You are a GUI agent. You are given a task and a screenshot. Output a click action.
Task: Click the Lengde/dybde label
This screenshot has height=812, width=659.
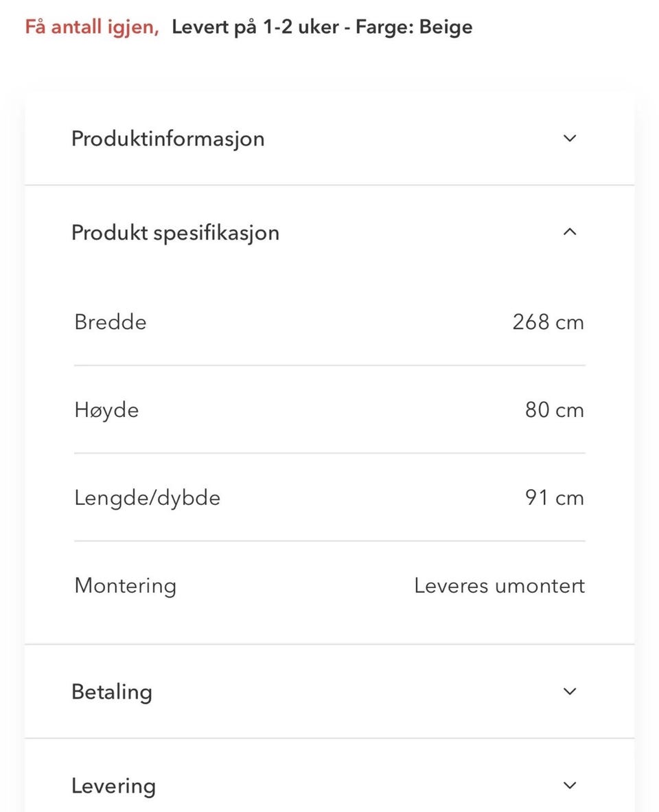147,497
